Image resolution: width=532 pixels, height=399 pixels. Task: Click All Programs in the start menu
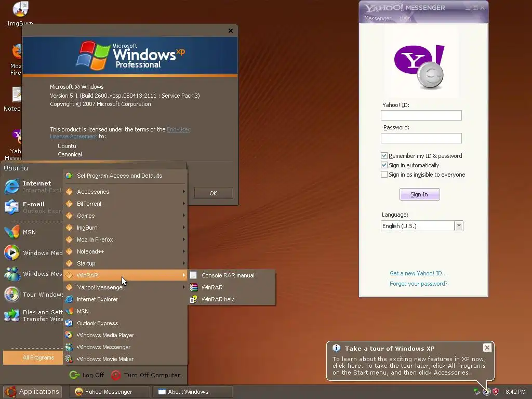(x=33, y=357)
